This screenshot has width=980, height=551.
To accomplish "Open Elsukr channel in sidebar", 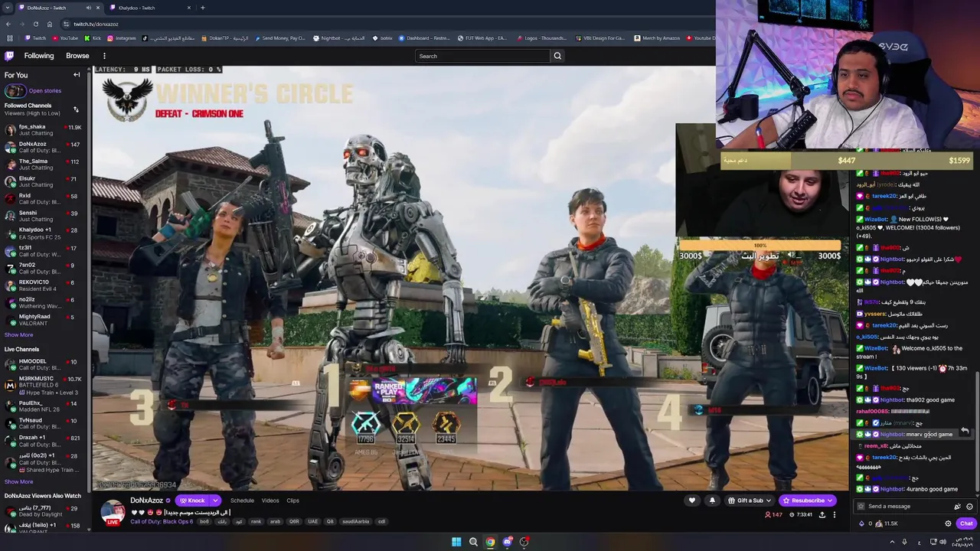I will [45, 181].
